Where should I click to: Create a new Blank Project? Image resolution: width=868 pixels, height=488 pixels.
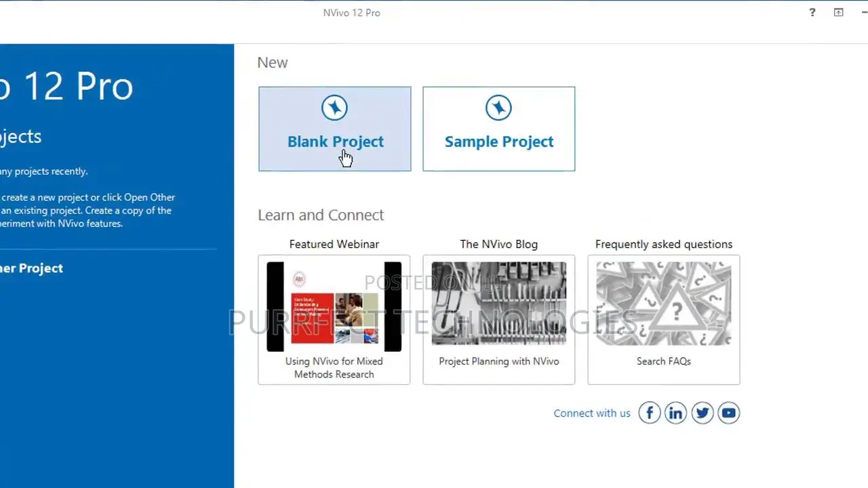[334, 129]
